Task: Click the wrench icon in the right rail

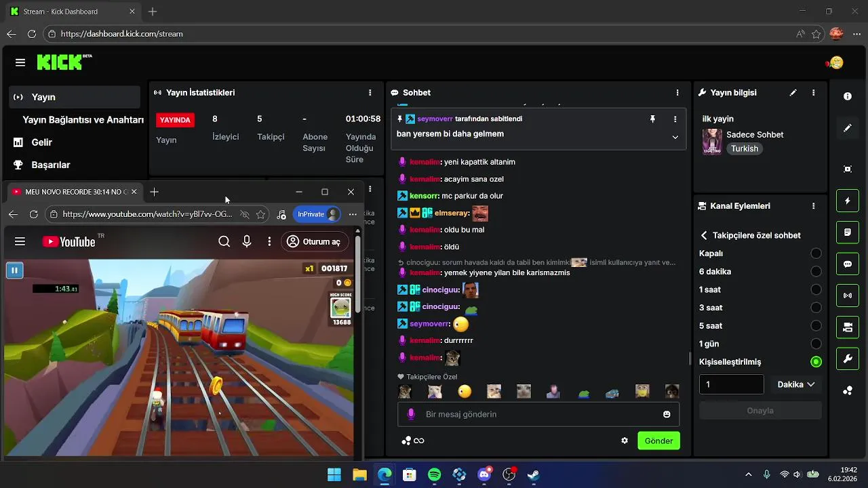Action: point(848,359)
